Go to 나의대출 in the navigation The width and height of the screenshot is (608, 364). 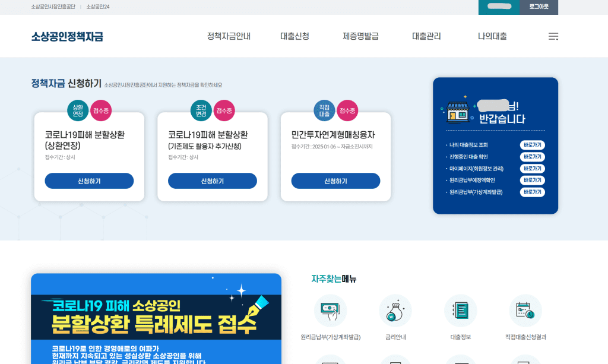[490, 36]
